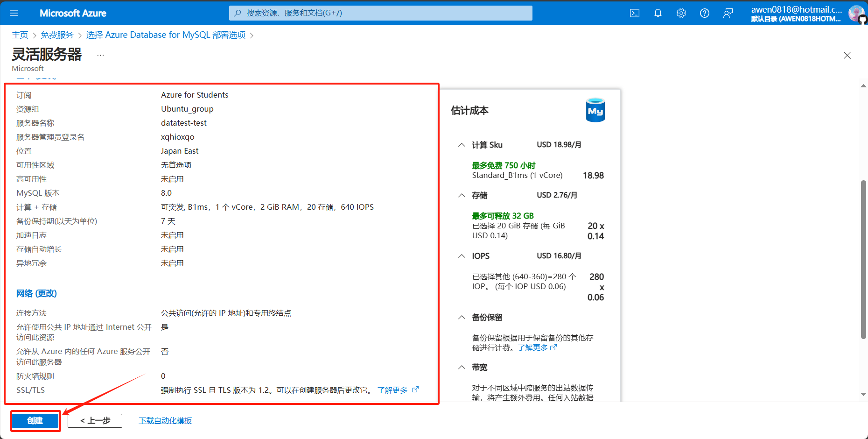Click the 最多可释放 32 GB note
Viewport: 868px width, 439px height.
(503, 216)
